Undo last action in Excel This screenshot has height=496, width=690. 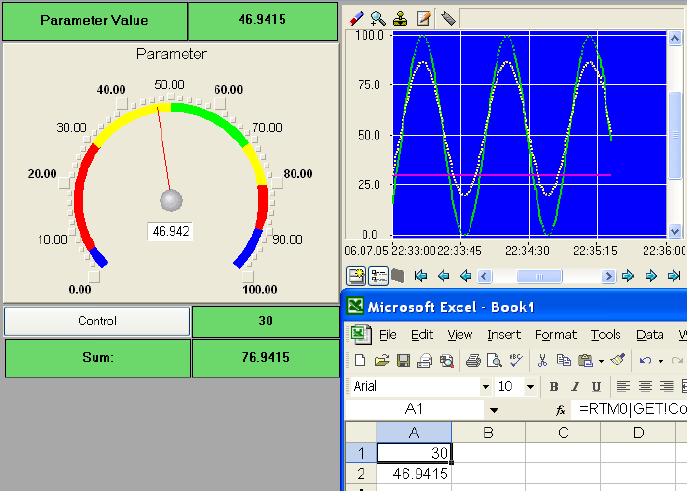(645, 360)
